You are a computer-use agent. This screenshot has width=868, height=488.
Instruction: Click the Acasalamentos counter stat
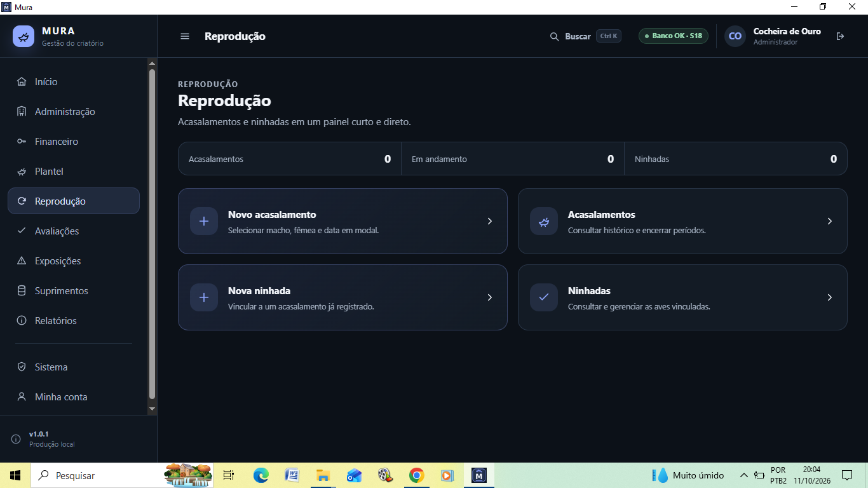pyautogui.click(x=290, y=159)
